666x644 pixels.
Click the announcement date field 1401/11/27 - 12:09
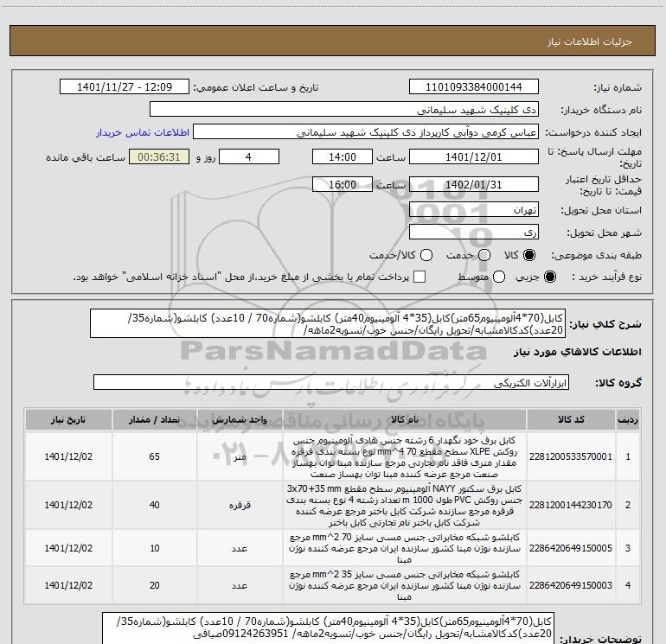(125, 87)
